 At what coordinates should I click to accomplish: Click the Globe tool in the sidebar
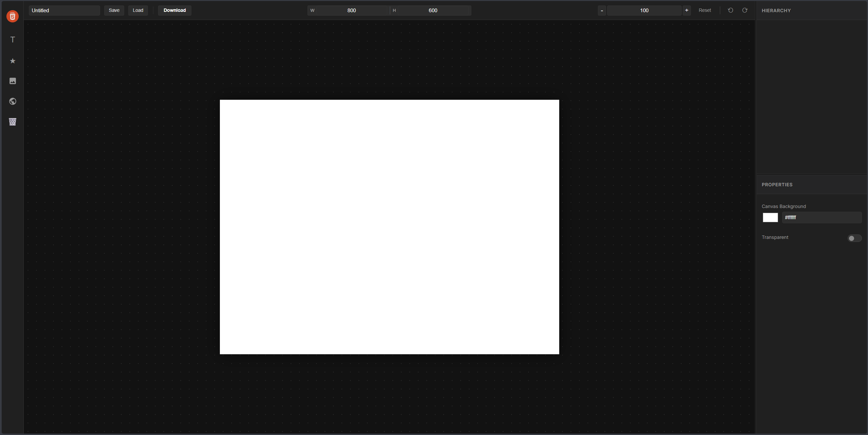13,101
